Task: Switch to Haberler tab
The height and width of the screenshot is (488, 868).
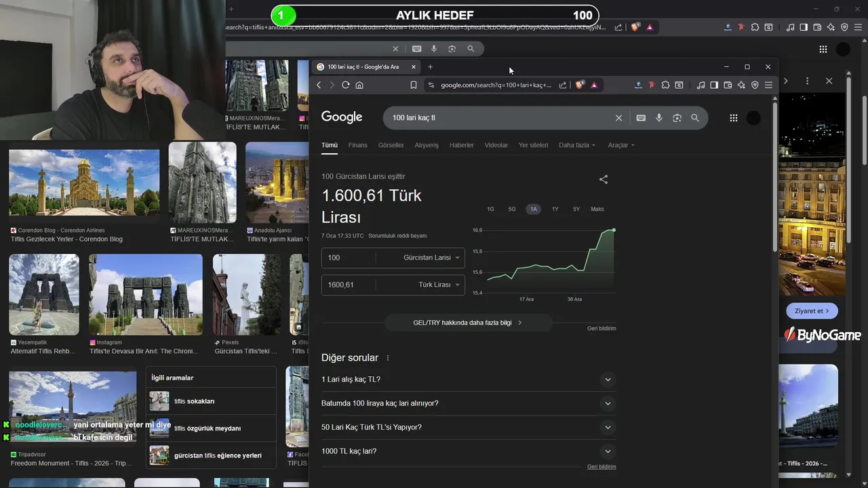Action: click(x=462, y=145)
